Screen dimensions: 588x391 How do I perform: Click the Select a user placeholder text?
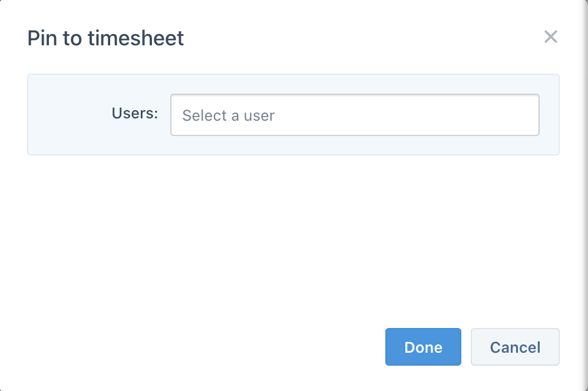click(x=229, y=115)
